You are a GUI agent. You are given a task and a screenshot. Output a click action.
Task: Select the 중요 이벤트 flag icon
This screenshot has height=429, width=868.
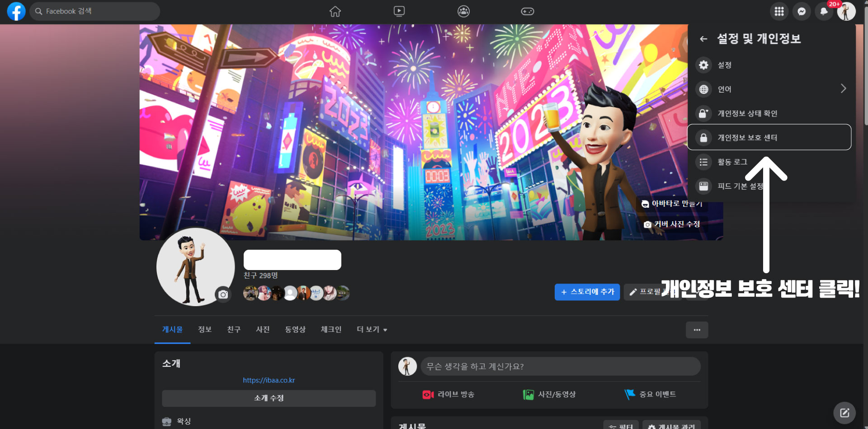click(628, 393)
